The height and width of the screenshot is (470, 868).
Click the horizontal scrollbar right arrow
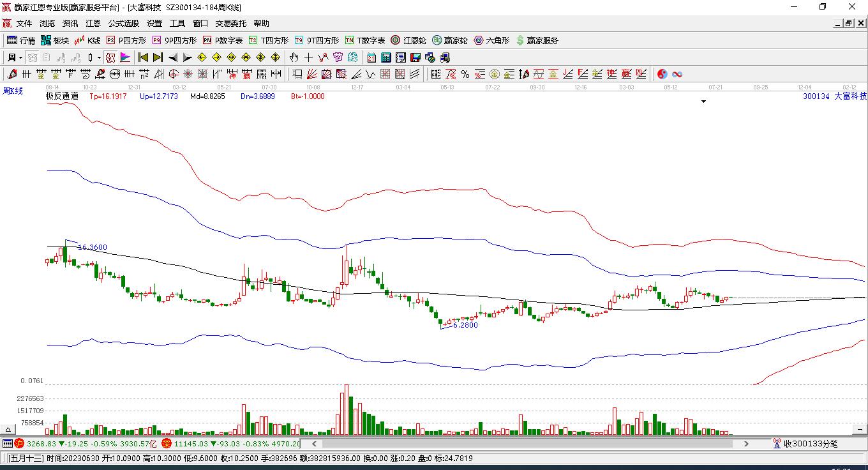(x=746, y=443)
